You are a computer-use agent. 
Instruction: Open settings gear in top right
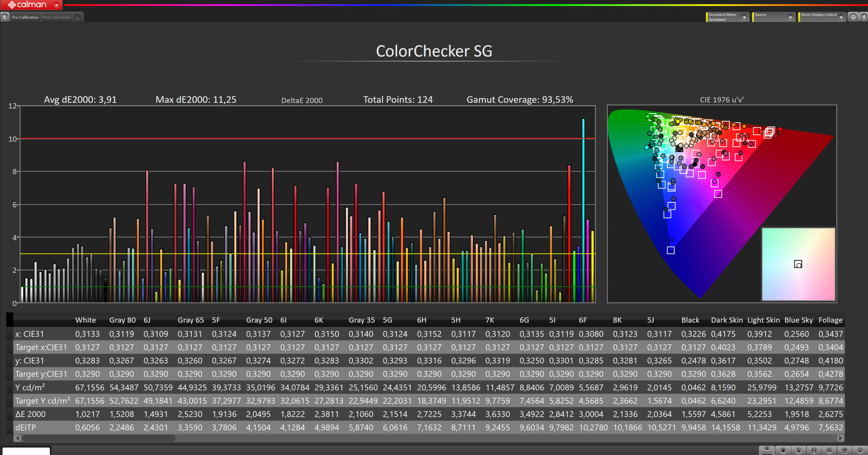coord(853,17)
